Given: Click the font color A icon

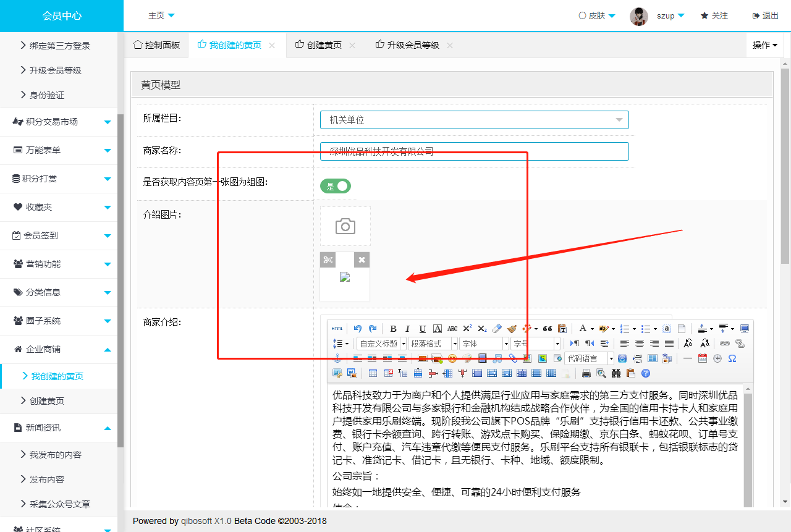Looking at the screenshot, I should pos(582,329).
